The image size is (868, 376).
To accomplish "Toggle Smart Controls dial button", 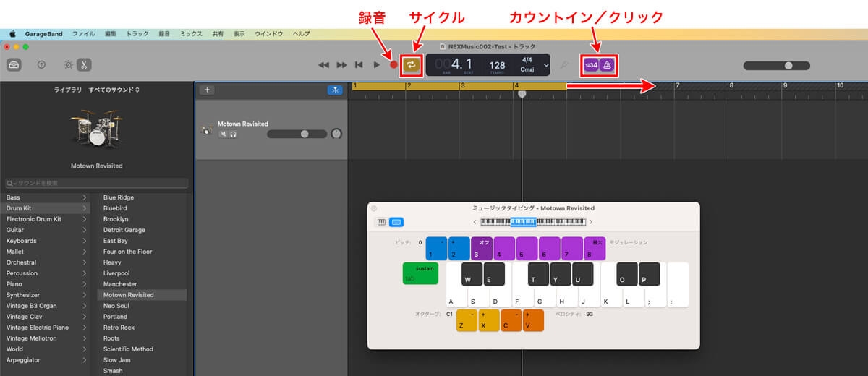I will click(x=68, y=64).
